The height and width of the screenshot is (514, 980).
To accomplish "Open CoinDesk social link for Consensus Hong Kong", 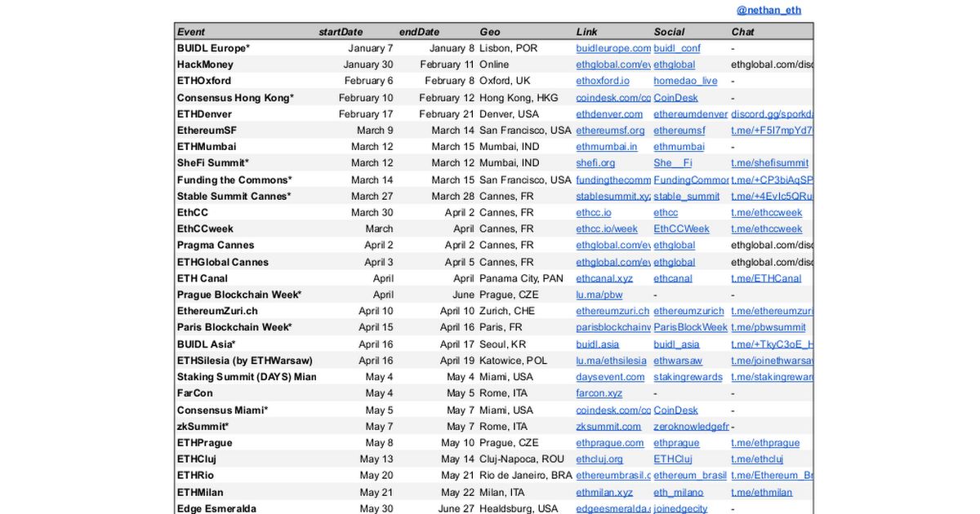I will point(675,98).
